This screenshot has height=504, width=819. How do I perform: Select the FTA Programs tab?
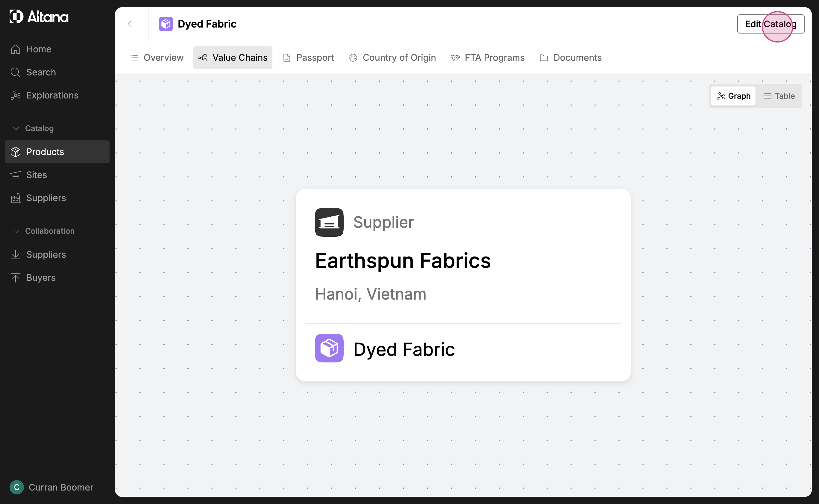[488, 58]
